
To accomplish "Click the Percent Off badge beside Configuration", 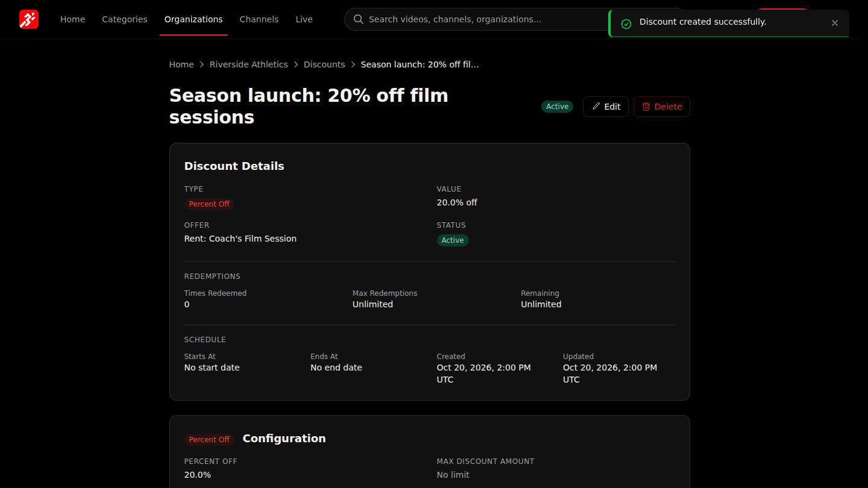I will click(209, 440).
